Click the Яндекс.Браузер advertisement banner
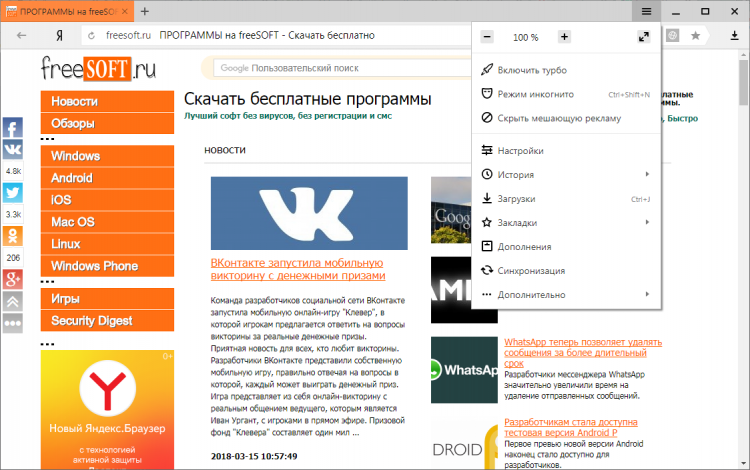 (x=107, y=410)
